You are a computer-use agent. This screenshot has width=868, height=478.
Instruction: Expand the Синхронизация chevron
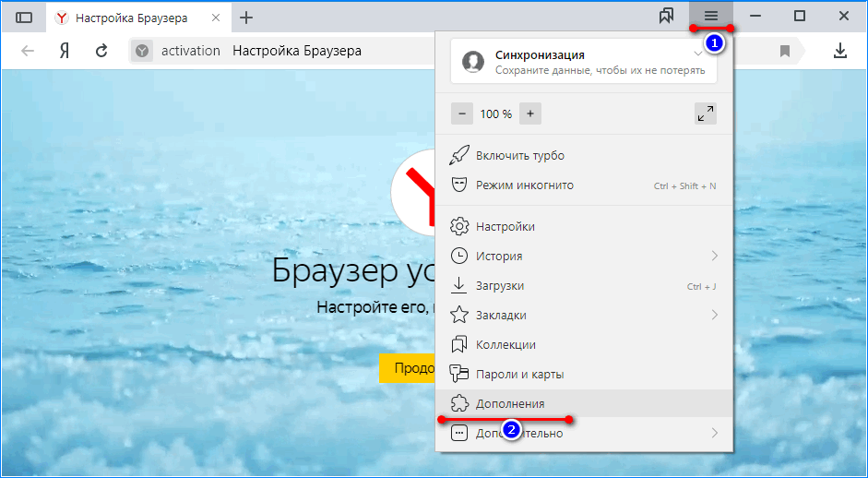[x=698, y=54]
